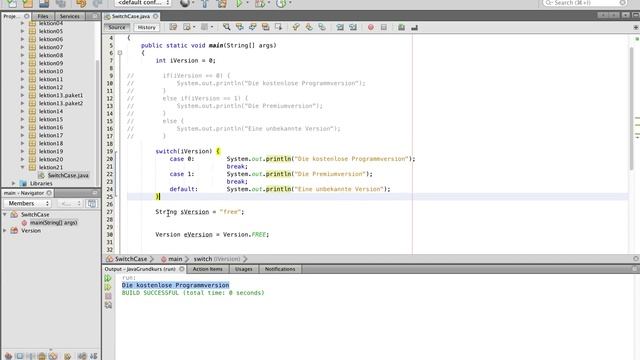Toggle Navigator view button beside history dropdown
This screenshot has height=360, width=640.
[92, 203]
